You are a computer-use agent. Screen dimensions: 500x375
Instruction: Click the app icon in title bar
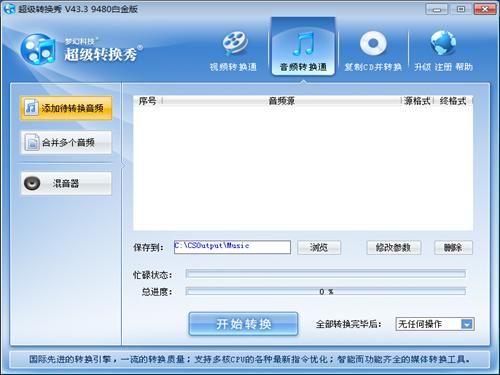click(9, 9)
